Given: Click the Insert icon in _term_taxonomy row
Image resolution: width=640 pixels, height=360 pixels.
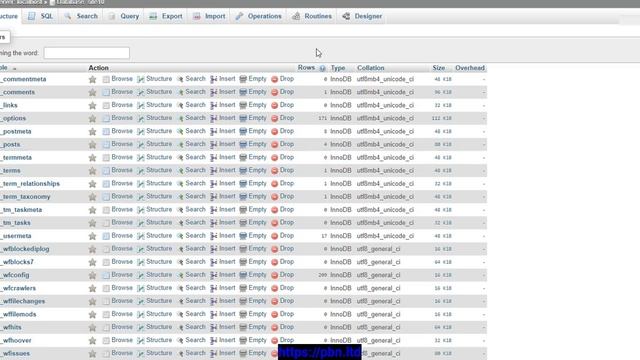Looking at the screenshot, I should pos(213,197).
